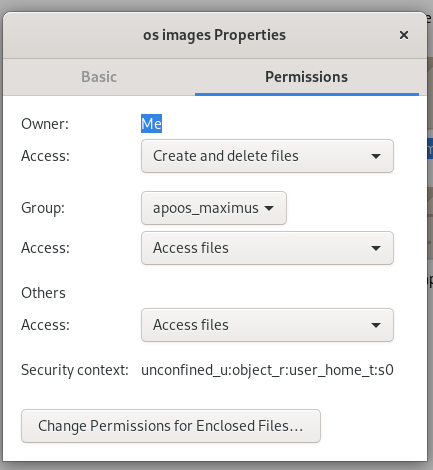Click the arrow icon on Others access combo box
The height and width of the screenshot is (470, 433).
(376, 325)
